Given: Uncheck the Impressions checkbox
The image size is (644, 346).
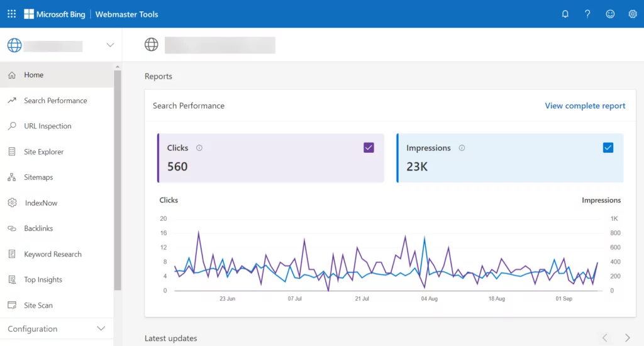Looking at the screenshot, I should tap(608, 148).
